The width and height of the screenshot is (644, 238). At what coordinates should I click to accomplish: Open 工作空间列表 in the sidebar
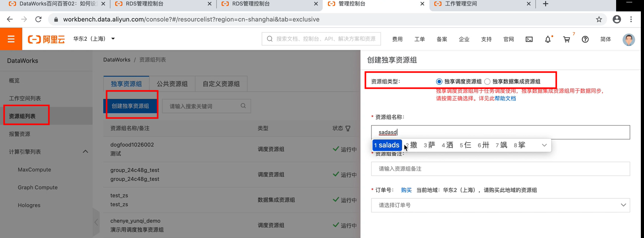point(25,98)
